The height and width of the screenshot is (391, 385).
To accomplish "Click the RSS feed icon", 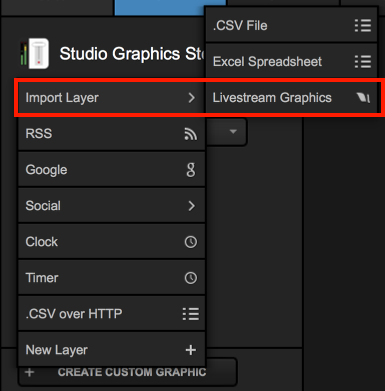I will click(191, 134).
